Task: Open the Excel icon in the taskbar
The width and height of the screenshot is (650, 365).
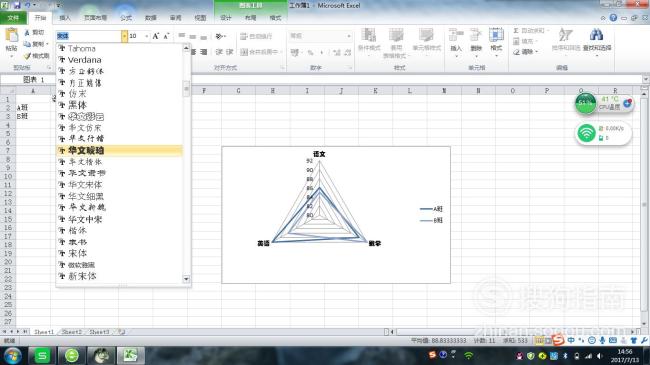Action: 131,356
